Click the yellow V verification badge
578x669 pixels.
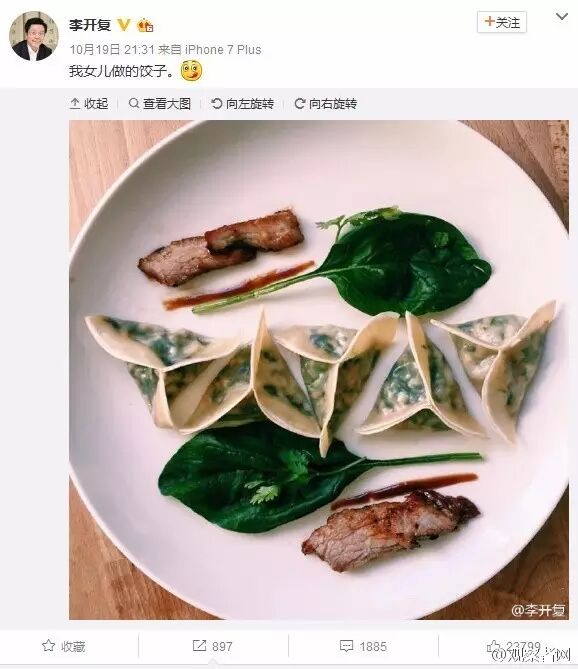pyautogui.click(x=124, y=25)
